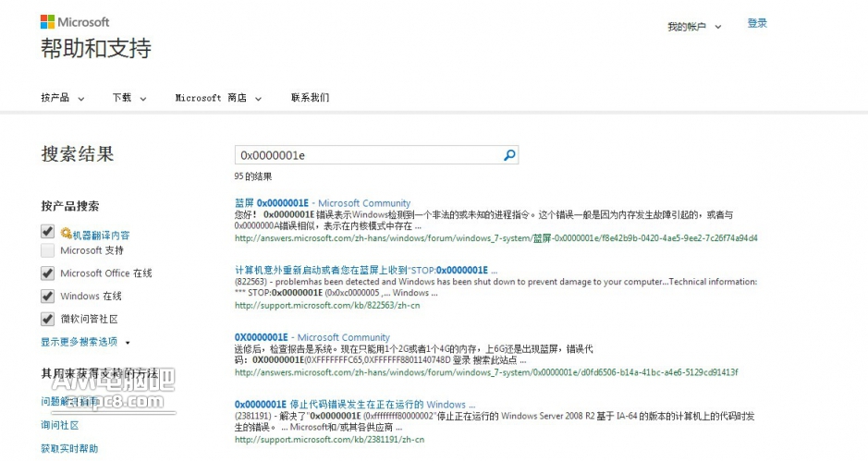Open the 我的帐户 dropdown
The width and height of the screenshot is (868, 461).
click(x=694, y=27)
